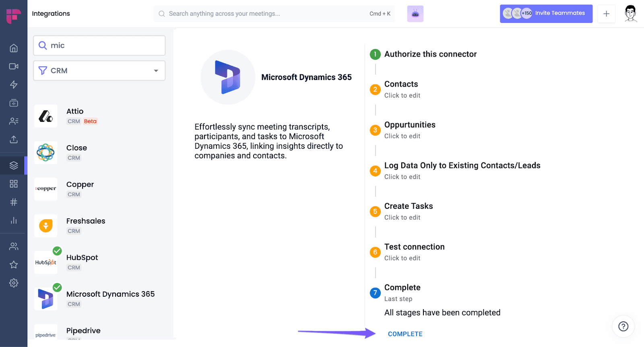
Task: Click the Integrations page title
Action: click(x=51, y=14)
